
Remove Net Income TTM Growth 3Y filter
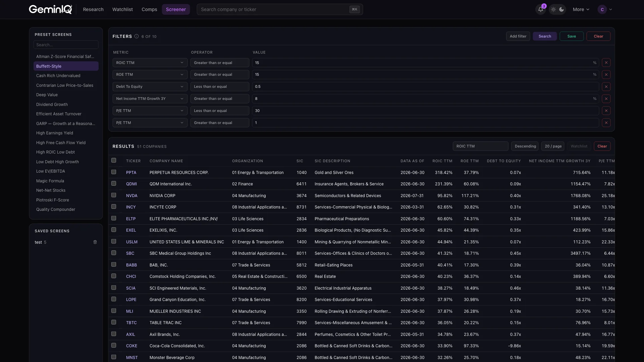(606, 99)
